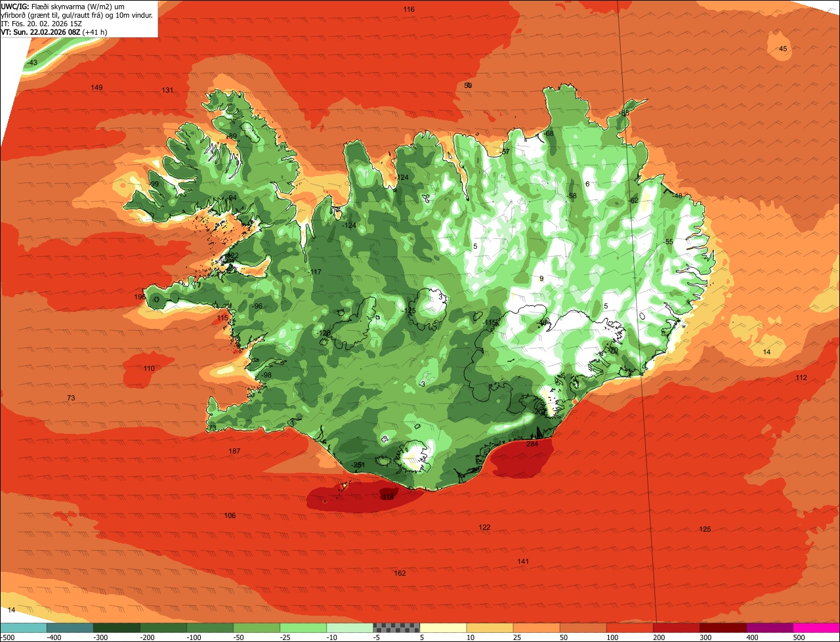Click the flux value 122 on the map
This screenshot has width=840, height=642.
click(484, 528)
